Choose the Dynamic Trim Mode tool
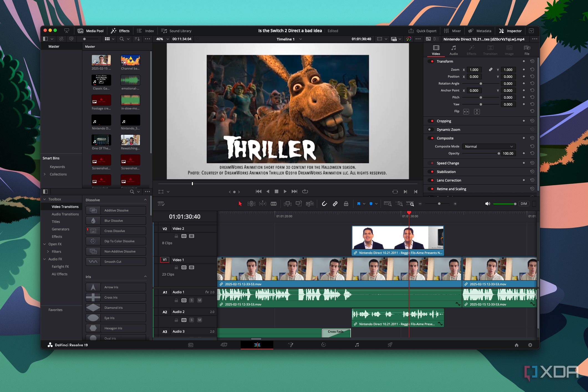Screen dimensions: 588x392 (x=263, y=204)
